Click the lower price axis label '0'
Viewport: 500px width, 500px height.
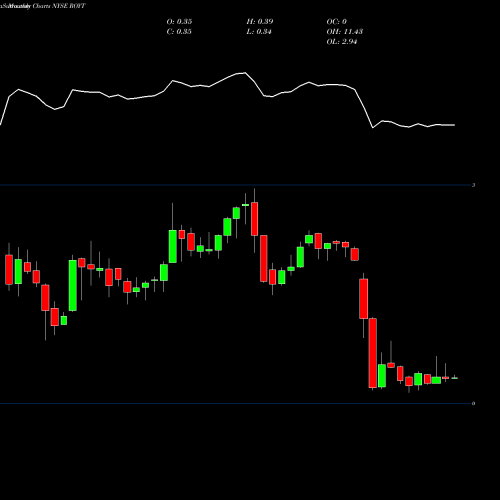(x=473, y=404)
